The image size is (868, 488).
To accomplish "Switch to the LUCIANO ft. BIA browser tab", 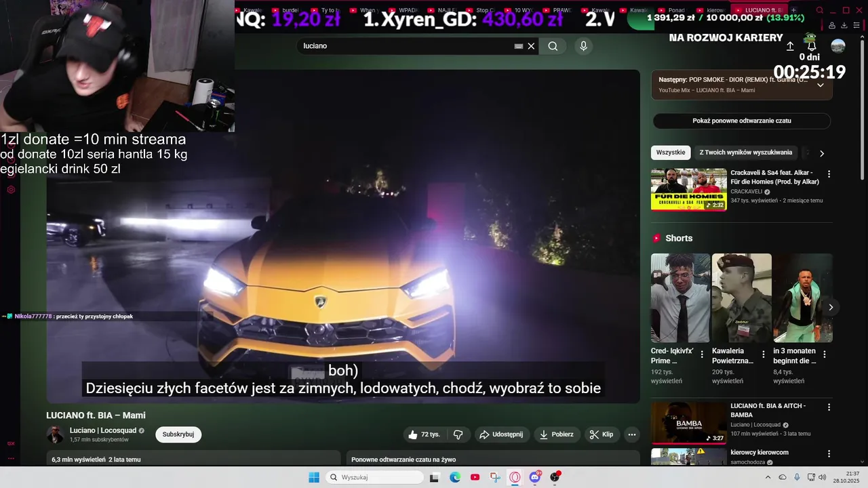I will click(759, 10).
